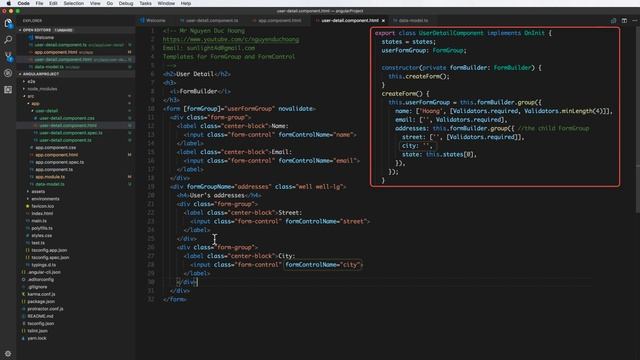
Task: Open the Tasks menu
Action: [x=145, y=3]
